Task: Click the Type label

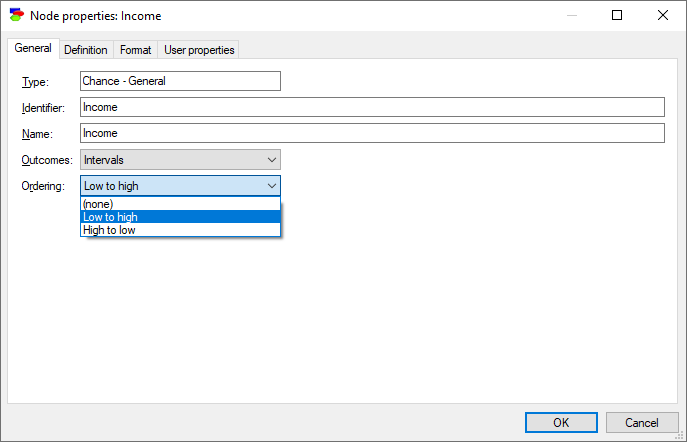Action: [35, 82]
